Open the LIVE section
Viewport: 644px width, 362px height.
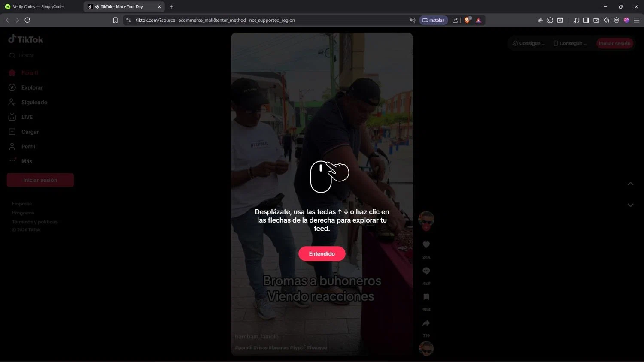coord(27,117)
